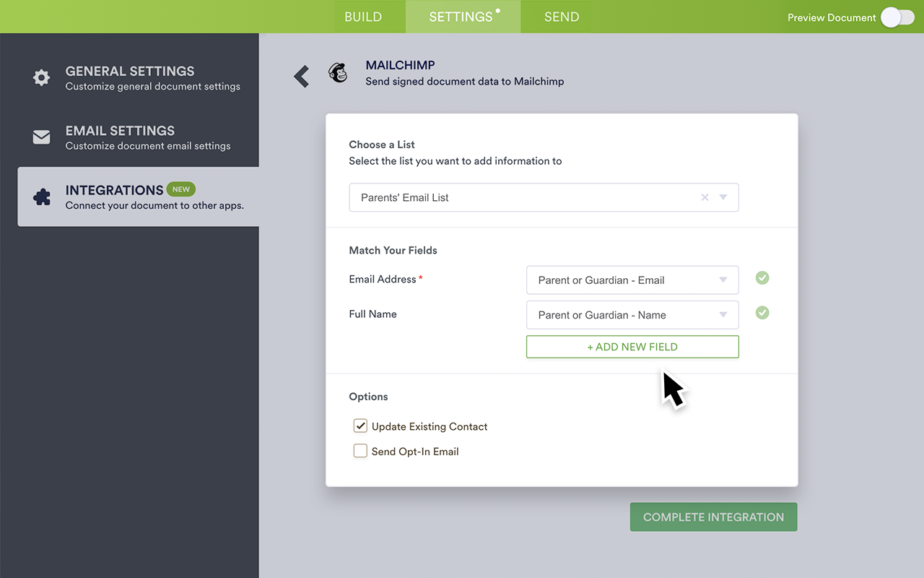The image size is (924, 578).
Task: Uncheck Update Existing Contact
Action: [x=360, y=426]
